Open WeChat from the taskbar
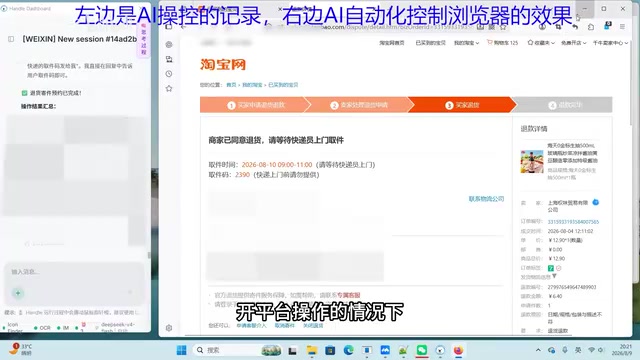 [422, 350]
